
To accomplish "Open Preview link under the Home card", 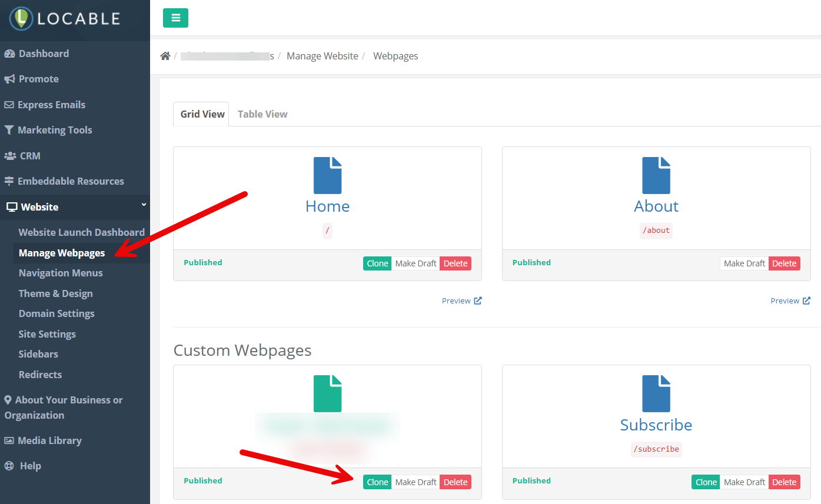I will tap(461, 301).
